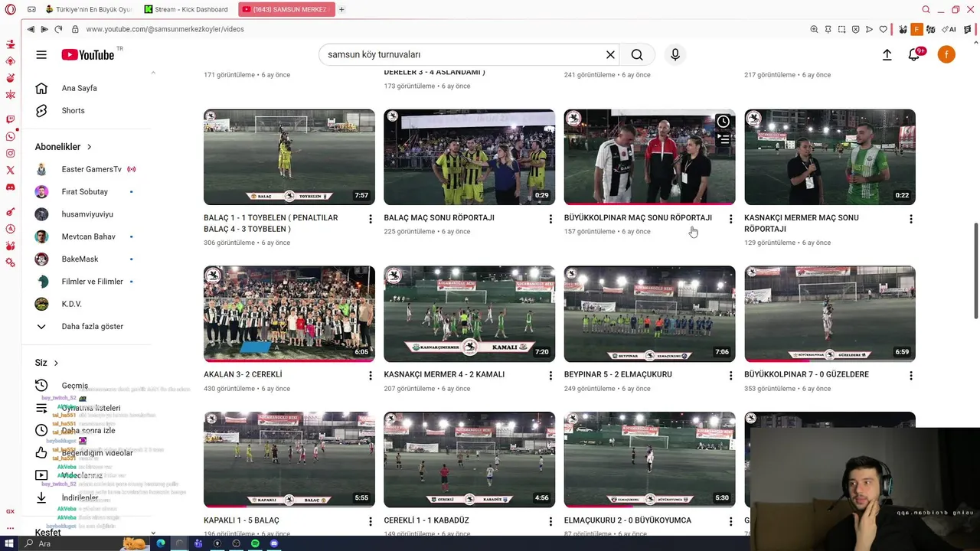Viewport: 980px width, 551px height.
Task: Open the YouTube hamburger guide menu
Action: [41, 54]
